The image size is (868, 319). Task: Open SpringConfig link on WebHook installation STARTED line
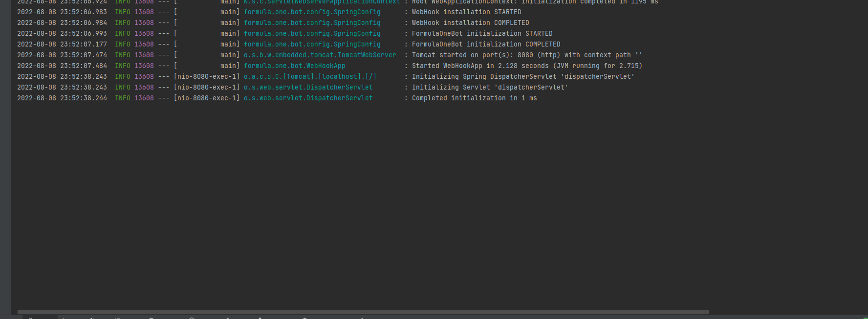312,12
